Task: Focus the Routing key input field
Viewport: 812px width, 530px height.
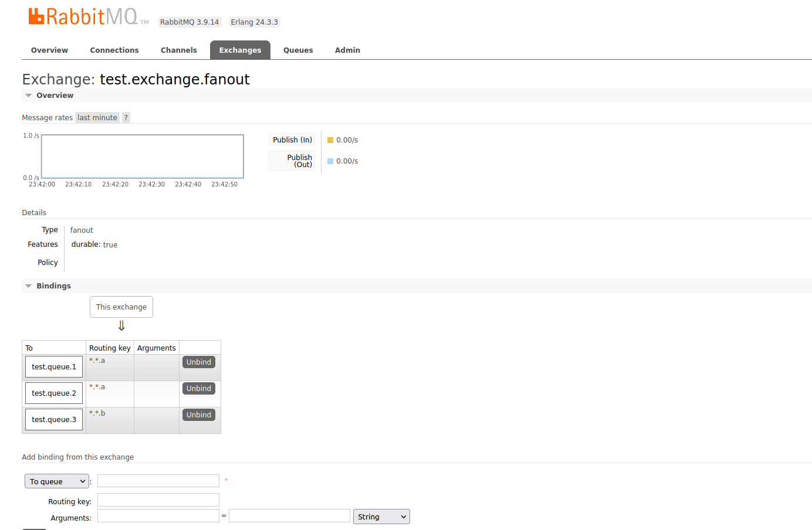Action: [x=158, y=500]
